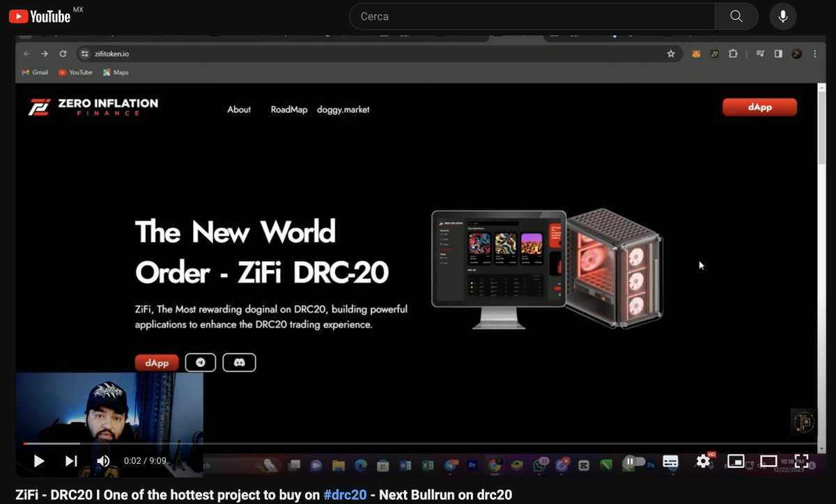Open the RoadMap menu item
Screen dimensions: 836x504
(289, 109)
